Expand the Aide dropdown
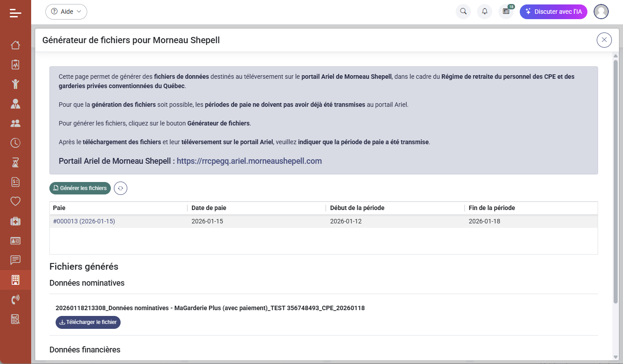The width and height of the screenshot is (623, 364). point(66,12)
